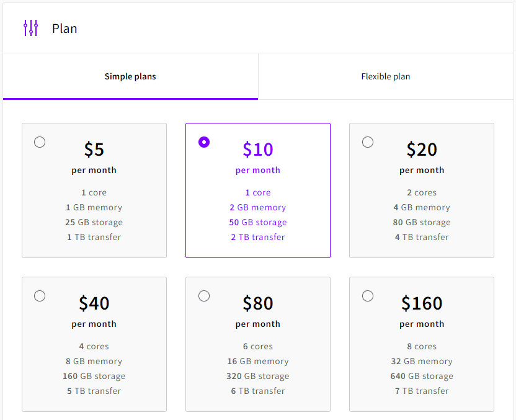Click the 32 GB memory spec text

[422, 361]
